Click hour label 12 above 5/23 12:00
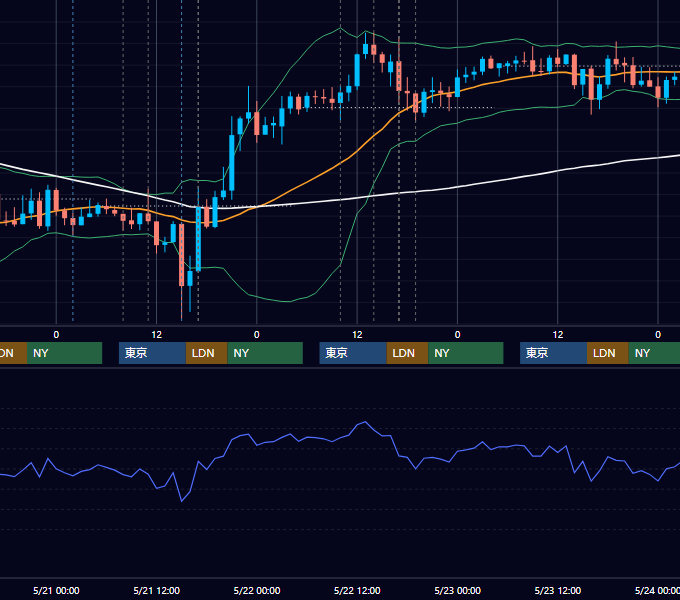Viewport: 680px width, 600px height. (558, 335)
